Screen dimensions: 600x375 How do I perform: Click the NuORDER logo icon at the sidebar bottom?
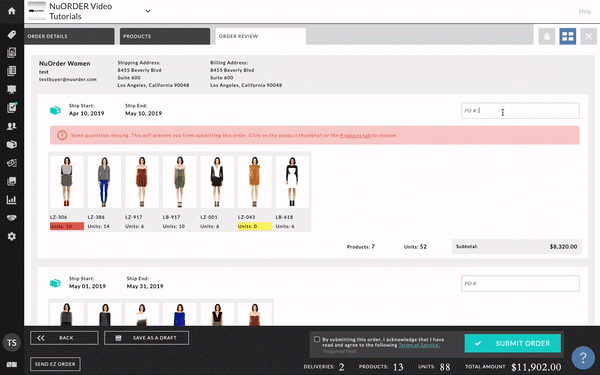11,364
